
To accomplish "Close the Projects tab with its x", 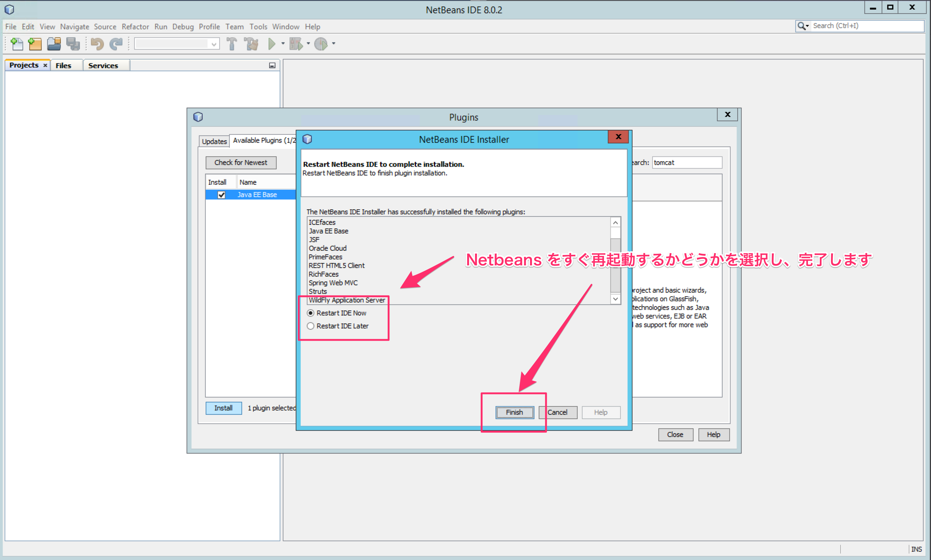I will [45, 65].
